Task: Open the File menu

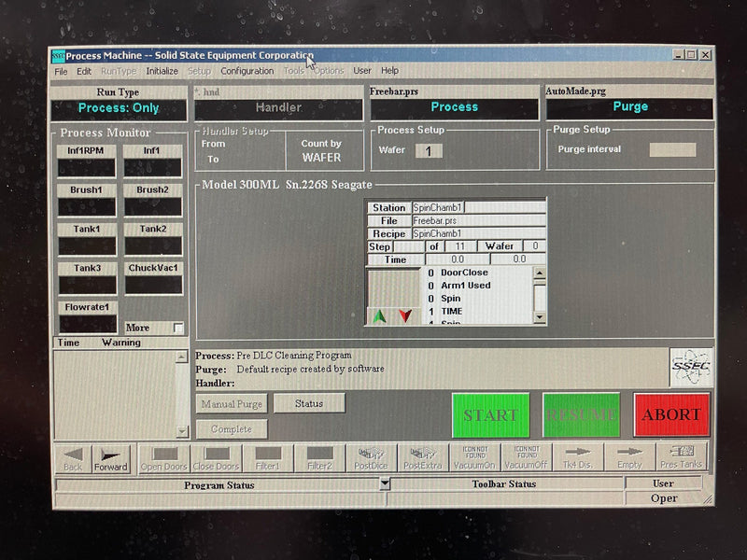Action: point(61,72)
